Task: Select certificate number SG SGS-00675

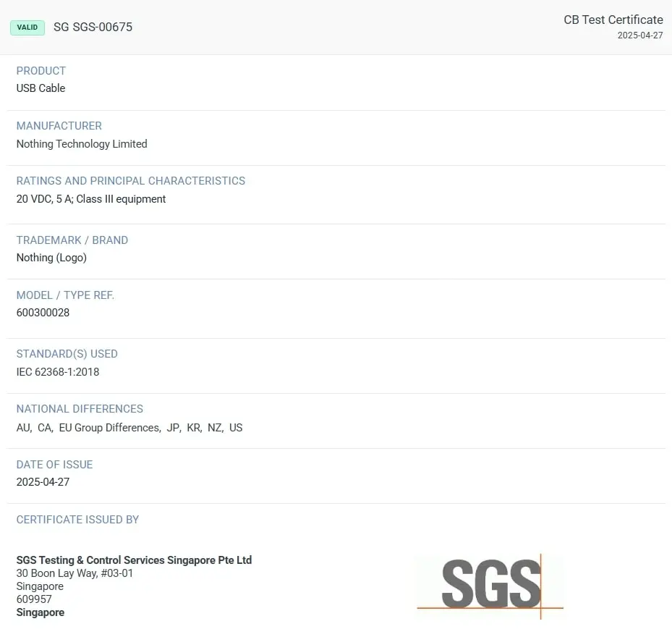Action: click(93, 27)
